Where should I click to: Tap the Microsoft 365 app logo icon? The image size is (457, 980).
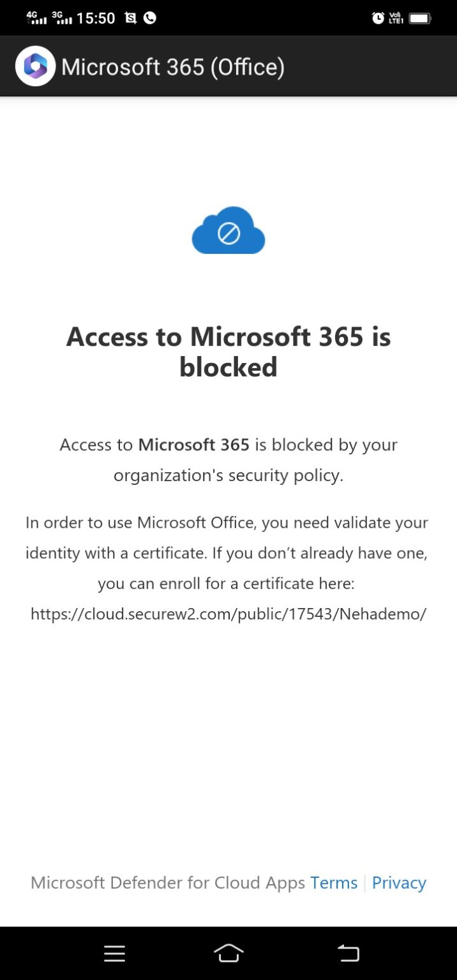point(35,66)
